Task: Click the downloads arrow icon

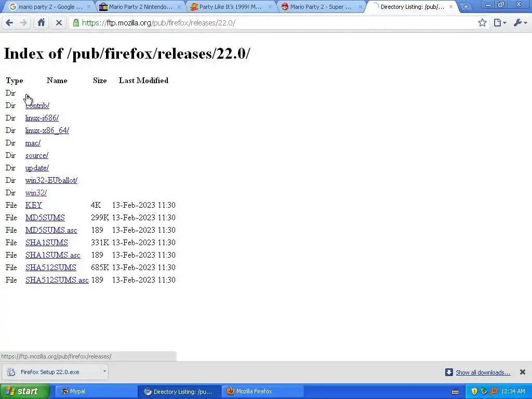Action: point(449,372)
